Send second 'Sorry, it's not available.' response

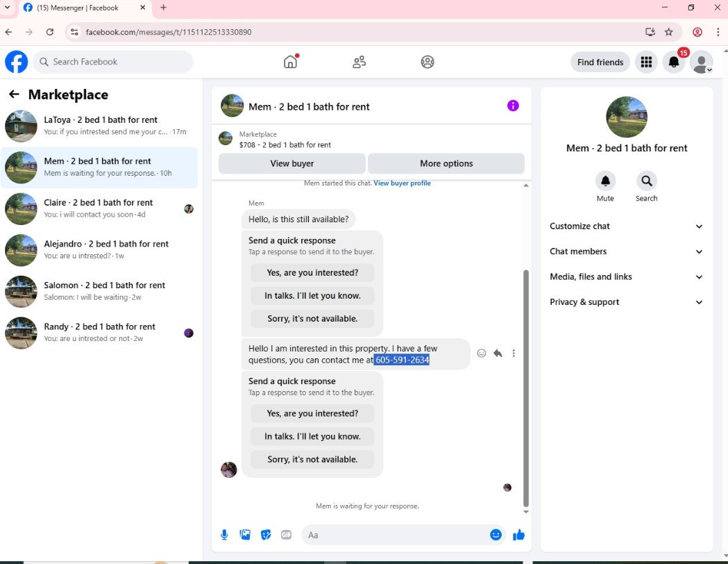(312, 460)
